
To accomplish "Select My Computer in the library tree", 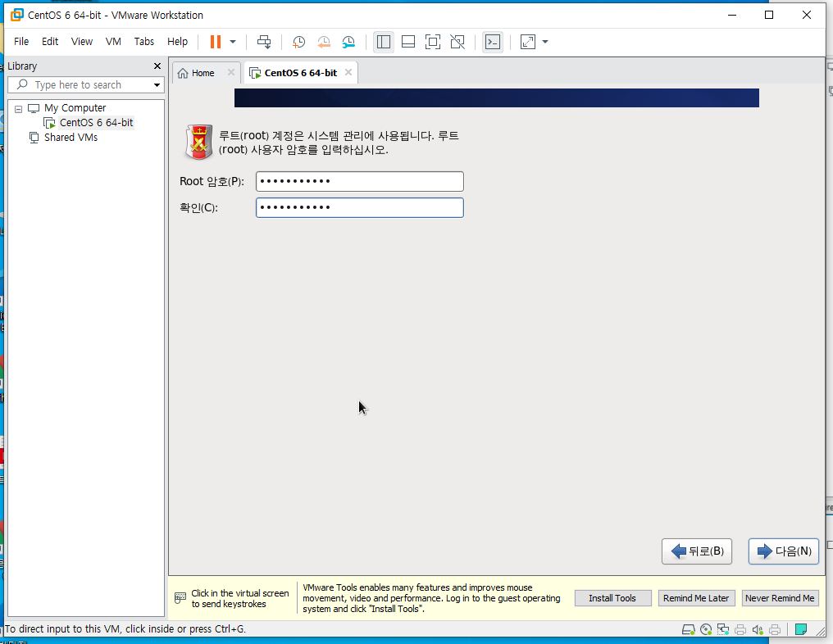I will (x=75, y=108).
